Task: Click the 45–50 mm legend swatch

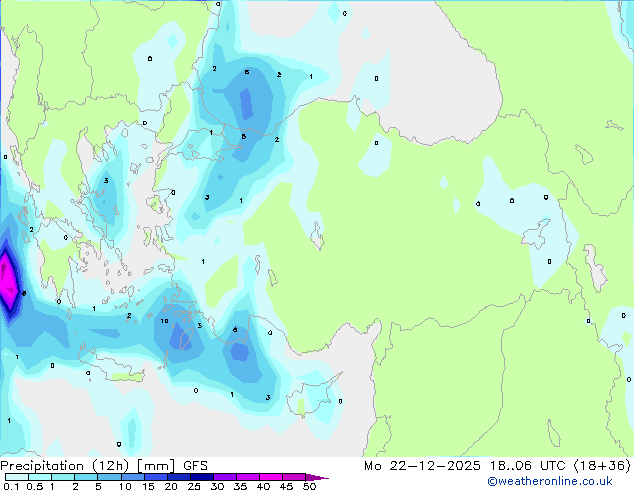Action: coord(294,477)
